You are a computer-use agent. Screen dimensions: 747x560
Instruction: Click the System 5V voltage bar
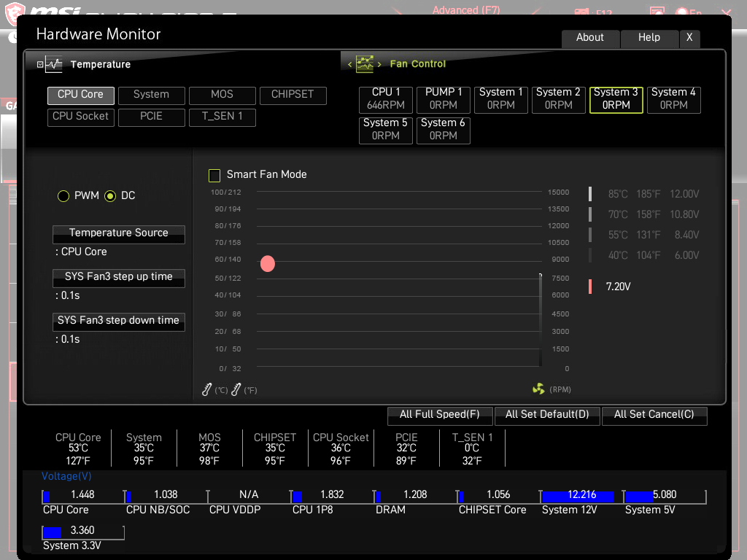click(x=665, y=497)
